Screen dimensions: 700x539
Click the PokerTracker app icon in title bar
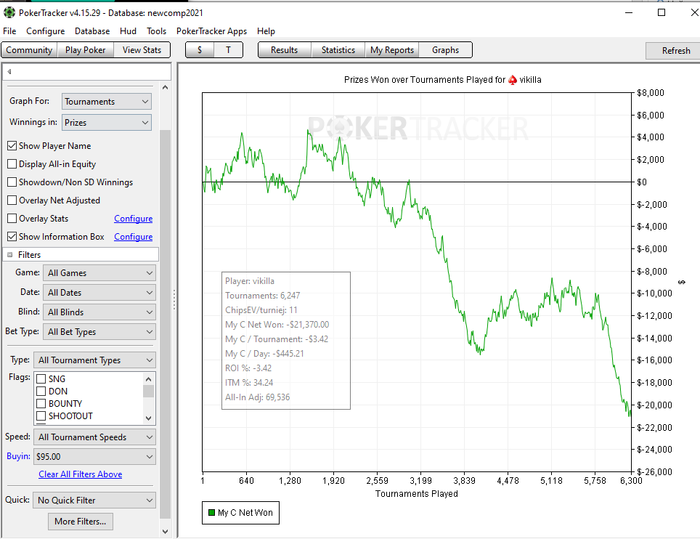coord(9,12)
